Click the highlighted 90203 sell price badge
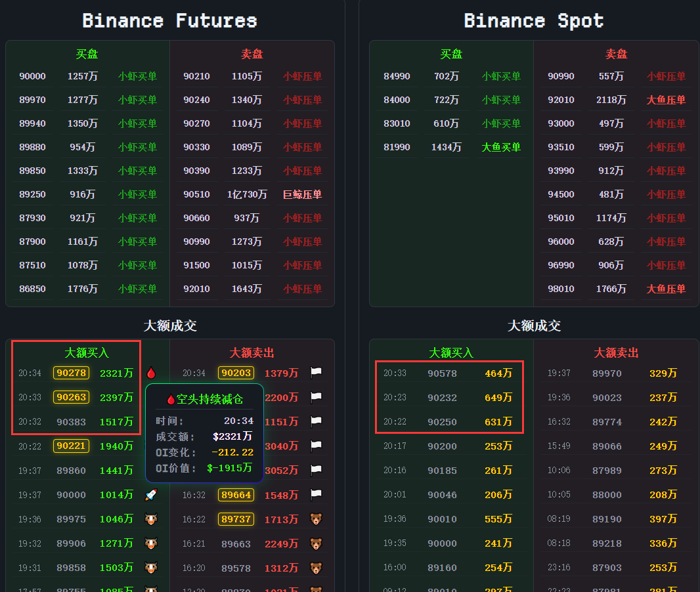Viewport: 700px width, 592px height. pos(236,373)
